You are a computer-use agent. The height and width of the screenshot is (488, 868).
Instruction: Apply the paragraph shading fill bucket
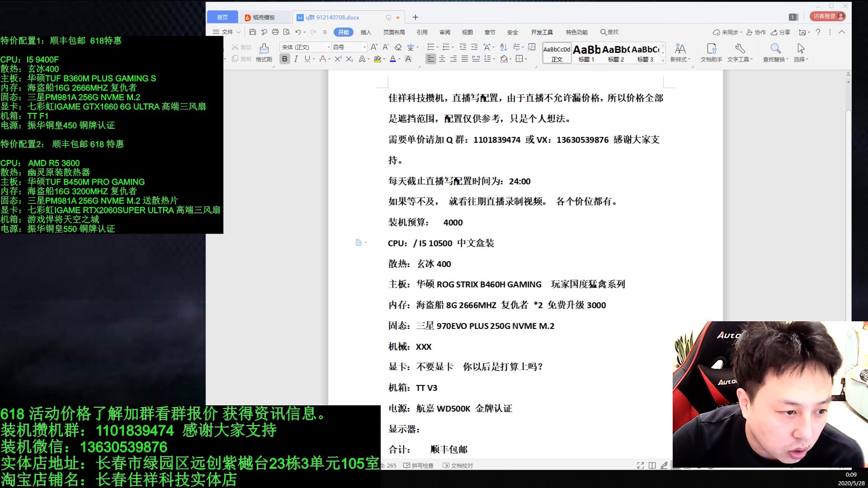point(504,59)
